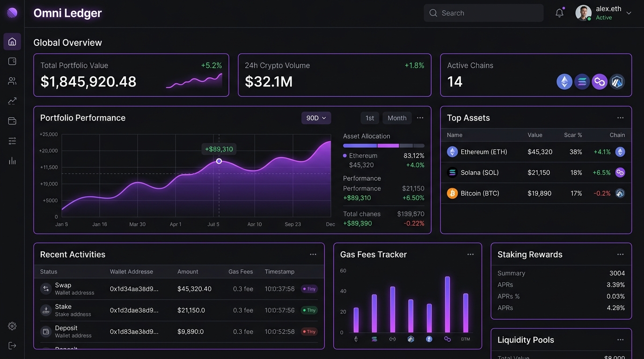Click the alex.eth profile avatar

pos(583,13)
